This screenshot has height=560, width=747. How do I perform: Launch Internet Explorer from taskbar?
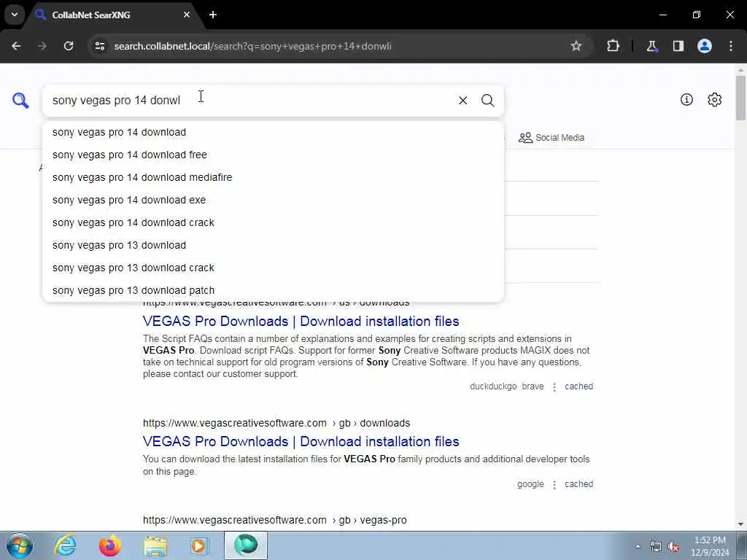(65, 545)
